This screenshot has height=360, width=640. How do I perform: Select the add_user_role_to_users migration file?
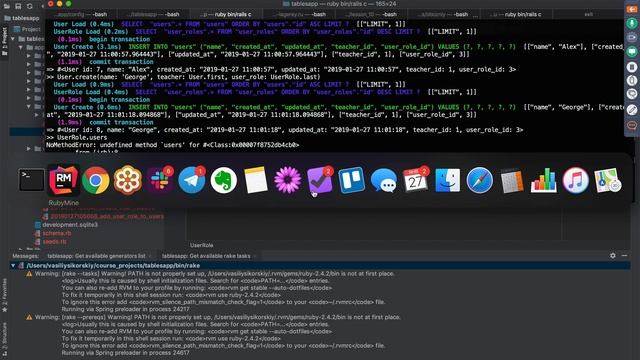[103, 216]
